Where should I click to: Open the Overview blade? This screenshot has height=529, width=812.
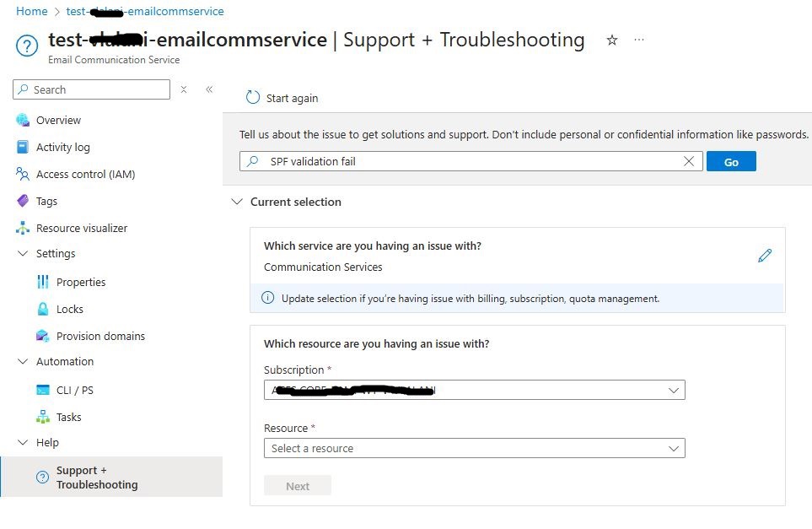[x=58, y=120]
